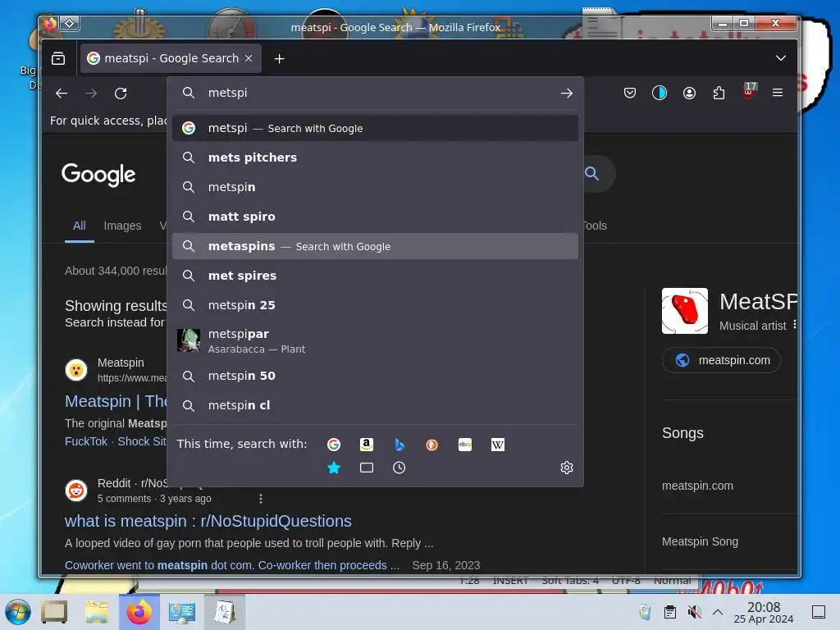Open 'Coworker went to meatspin dot com' link
Screen dimensions: 840x630
click(232, 565)
